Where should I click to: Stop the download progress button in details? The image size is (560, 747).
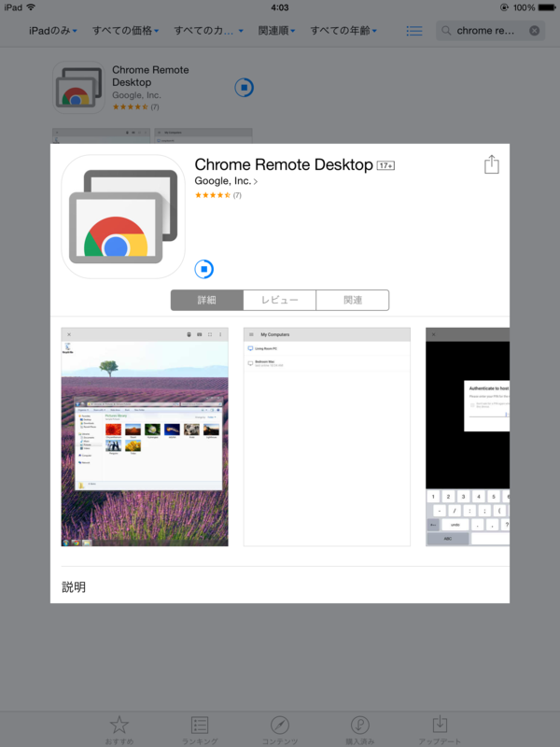pos(203,269)
